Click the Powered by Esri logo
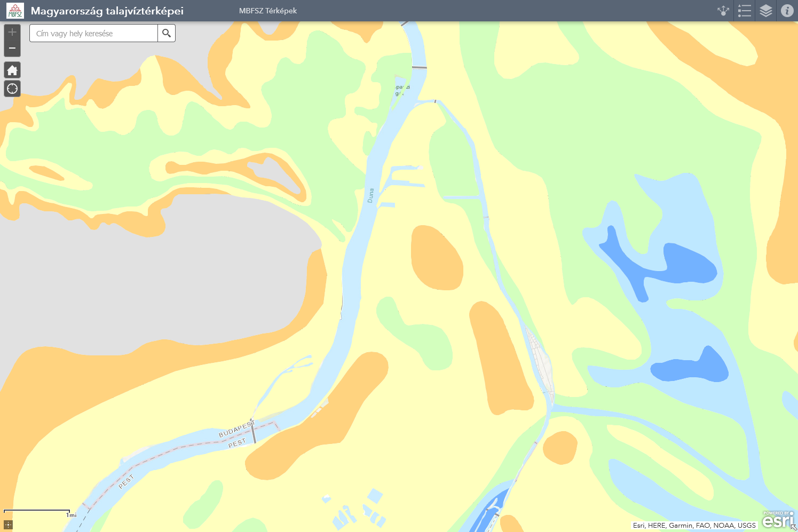The image size is (798, 532). click(778, 519)
